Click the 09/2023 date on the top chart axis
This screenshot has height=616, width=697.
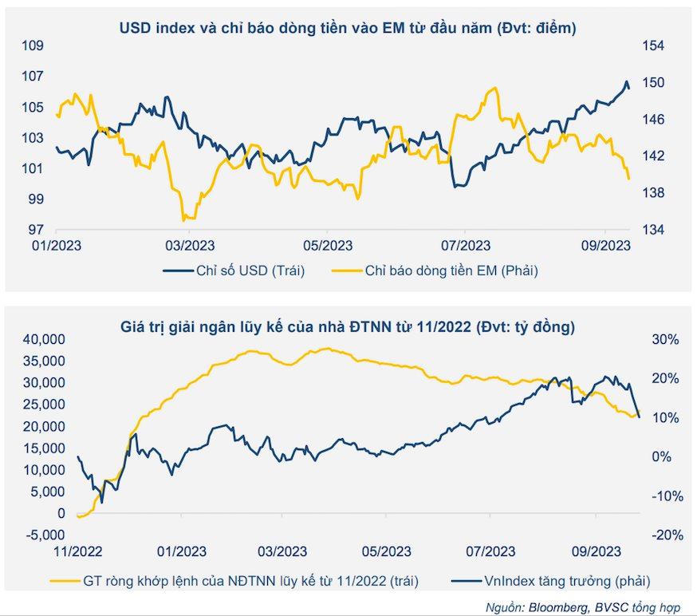(604, 246)
